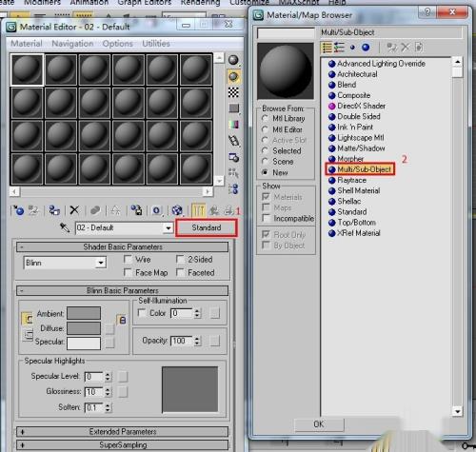Open Material menu in Material Editor
The height and width of the screenshot is (452, 476).
point(27,44)
